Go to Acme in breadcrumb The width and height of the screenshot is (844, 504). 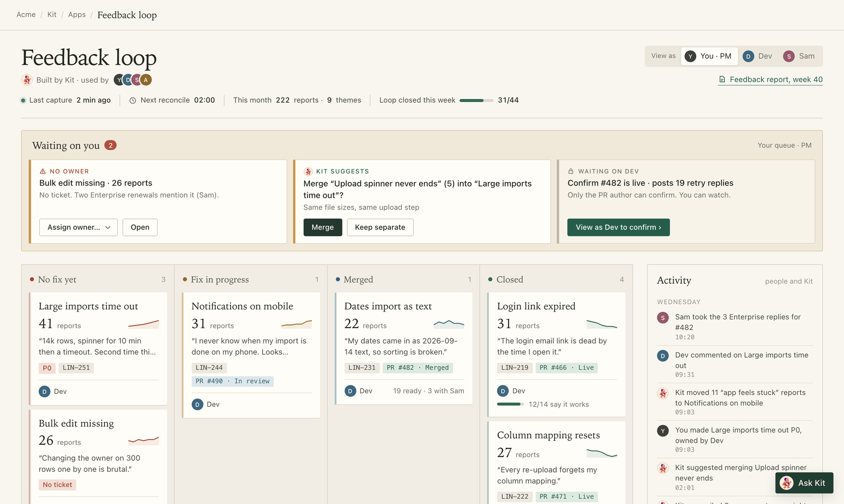(26, 15)
